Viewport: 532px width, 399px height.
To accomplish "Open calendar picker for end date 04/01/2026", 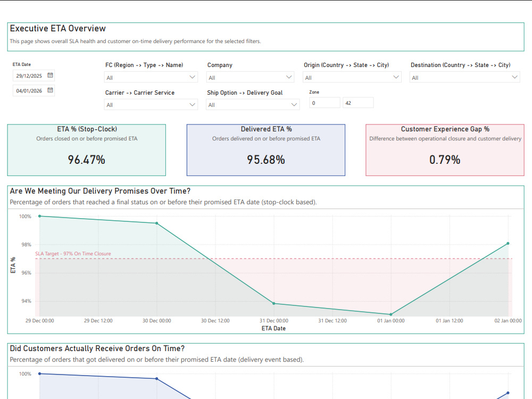I will tap(50, 90).
